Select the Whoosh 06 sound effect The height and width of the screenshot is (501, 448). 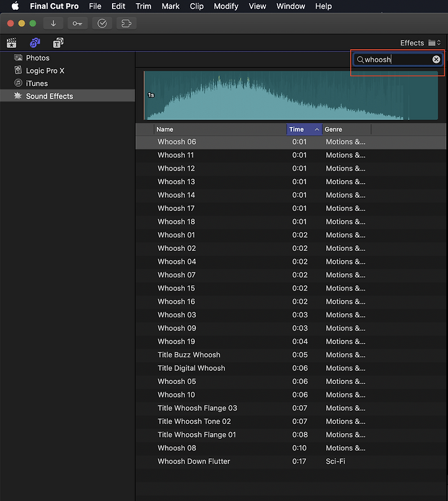point(291,142)
